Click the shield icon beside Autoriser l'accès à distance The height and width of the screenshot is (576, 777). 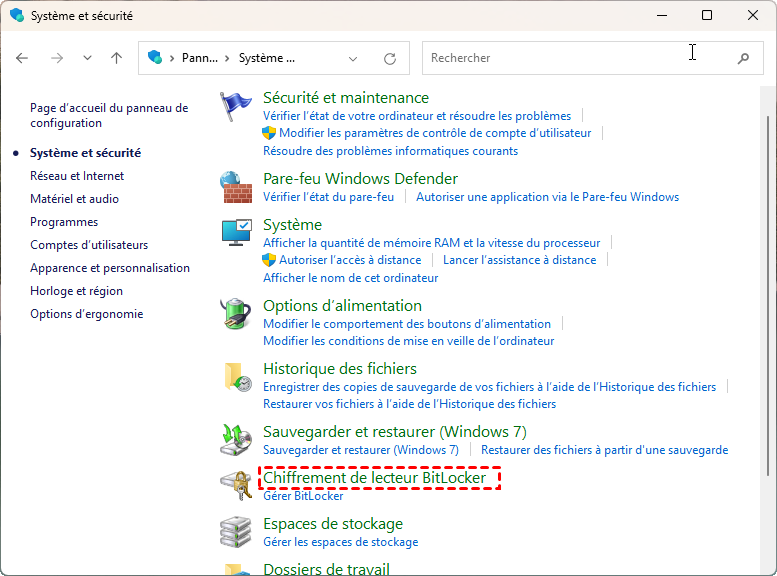click(x=269, y=260)
